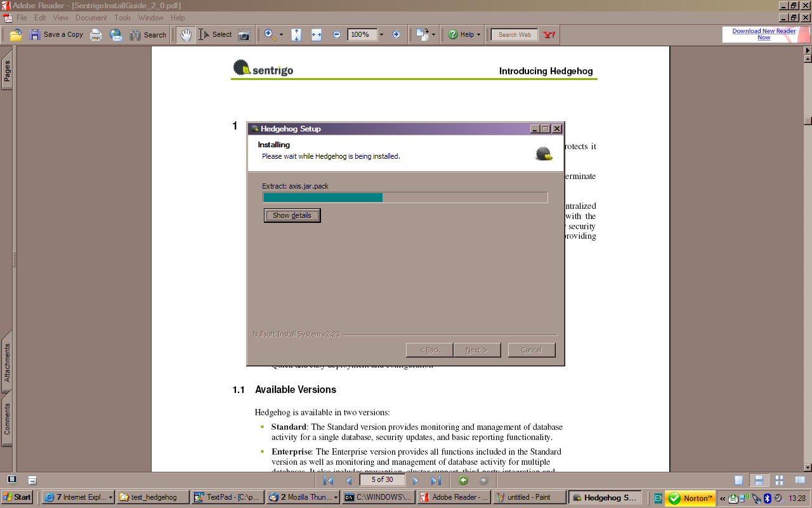Viewport: 812px width, 508px height.
Task: Open the Help menu in menu bar
Action: pos(178,18)
